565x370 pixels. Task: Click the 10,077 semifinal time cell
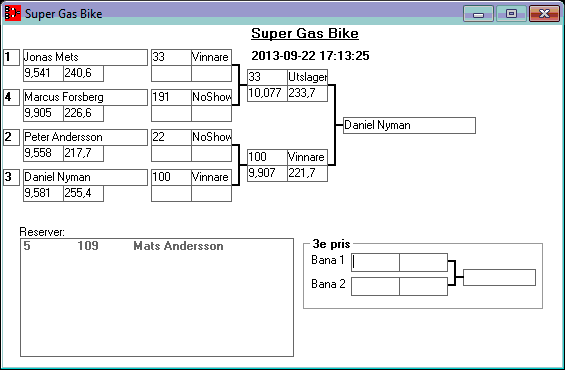tap(267, 93)
